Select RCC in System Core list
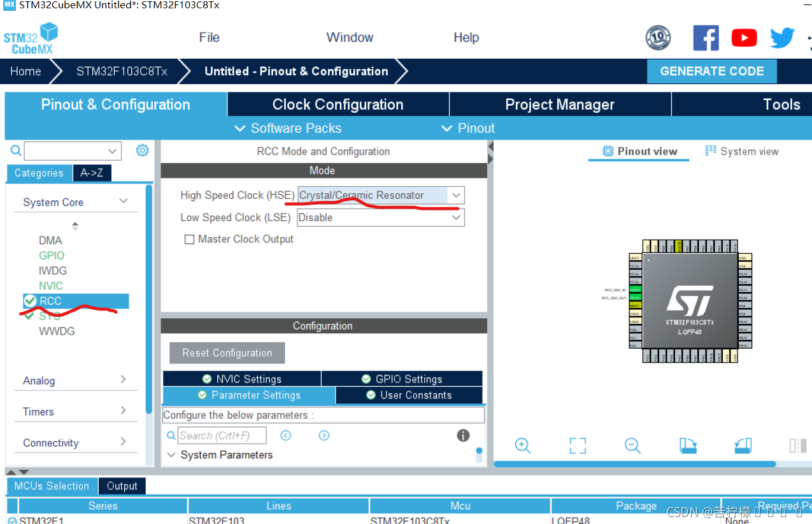Viewport: 812px width, 524px height. click(76, 301)
